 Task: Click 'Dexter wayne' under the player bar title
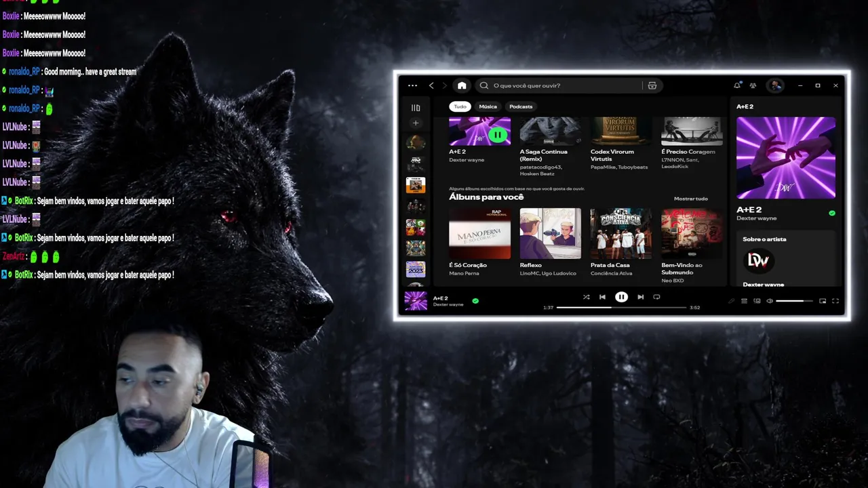pyautogui.click(x=448, y=305)
